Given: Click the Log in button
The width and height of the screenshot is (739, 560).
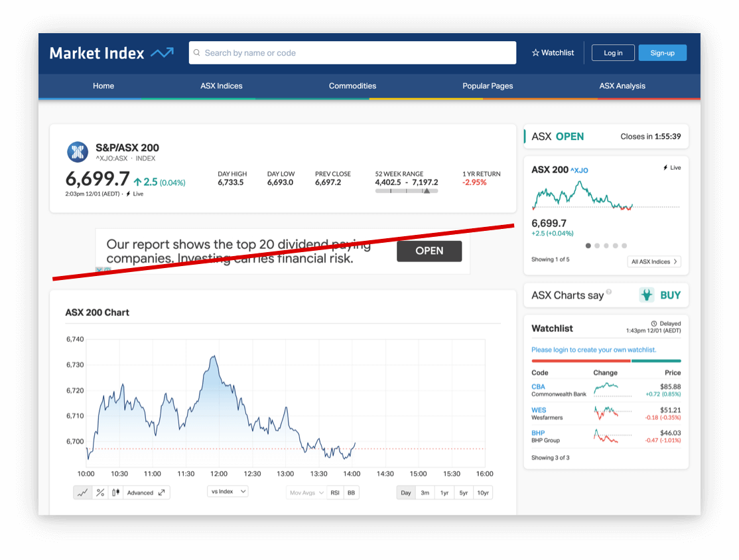Looking at the screenshot, I should 613,53.
